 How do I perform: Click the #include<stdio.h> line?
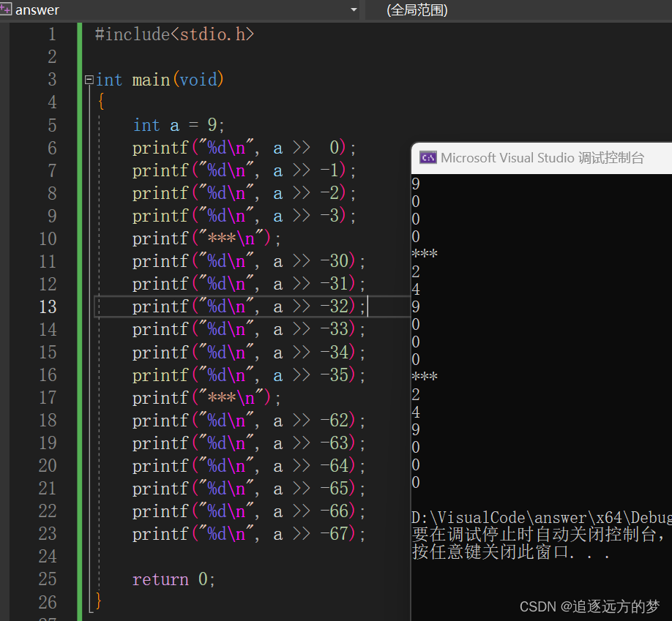coord(174,34)
